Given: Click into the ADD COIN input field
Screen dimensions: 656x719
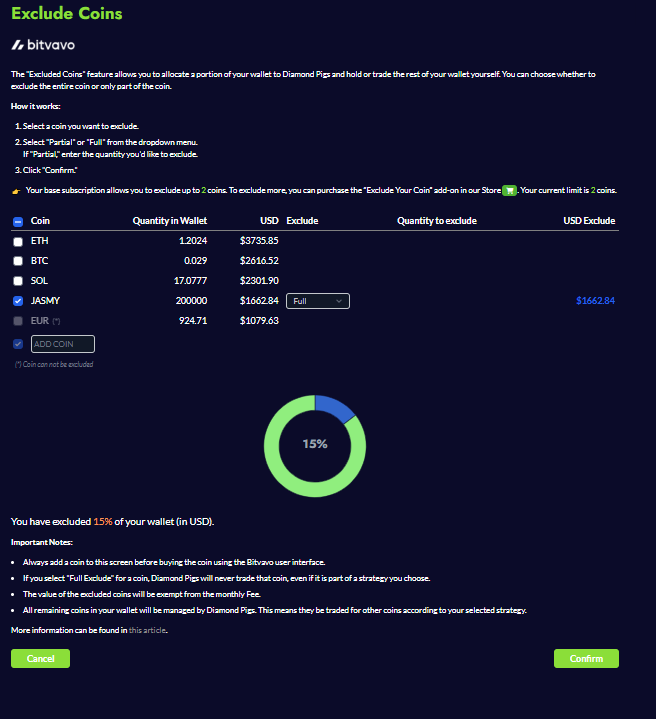Looking at the screenshot, I should (63, 344).
